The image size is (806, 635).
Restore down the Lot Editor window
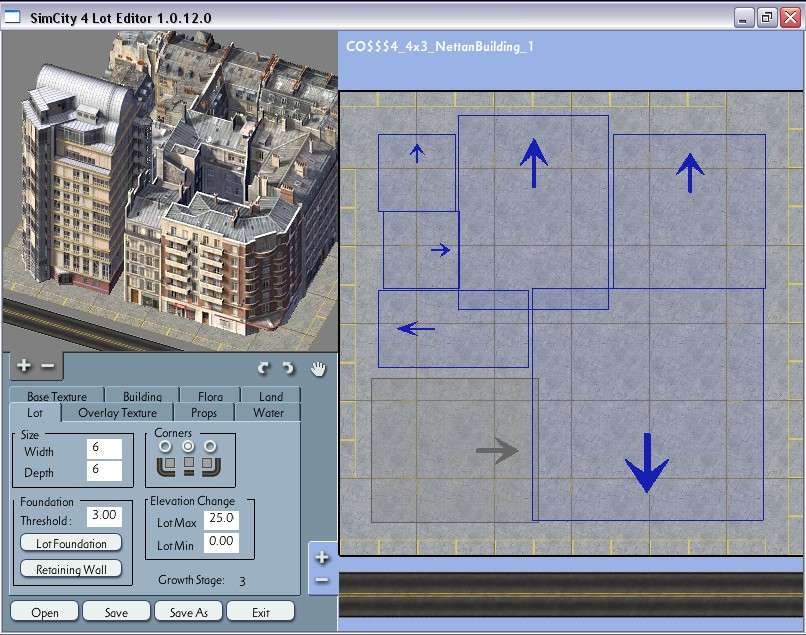point(766,18)
